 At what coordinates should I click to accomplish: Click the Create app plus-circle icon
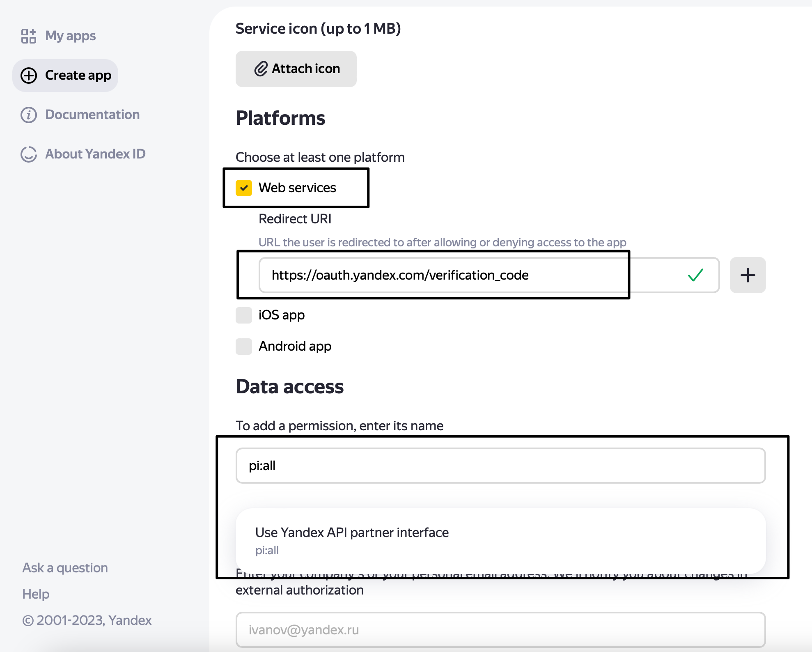[29, 76]
